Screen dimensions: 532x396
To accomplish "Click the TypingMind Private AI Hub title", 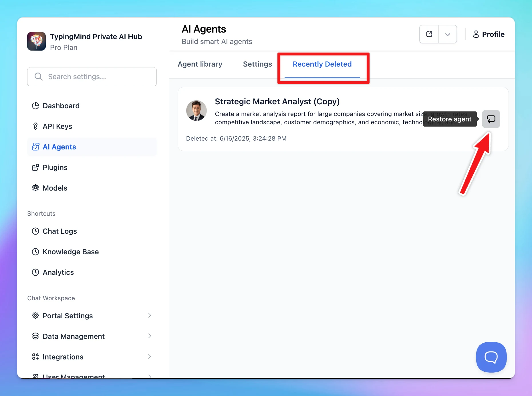I will (x=96, y=37).
